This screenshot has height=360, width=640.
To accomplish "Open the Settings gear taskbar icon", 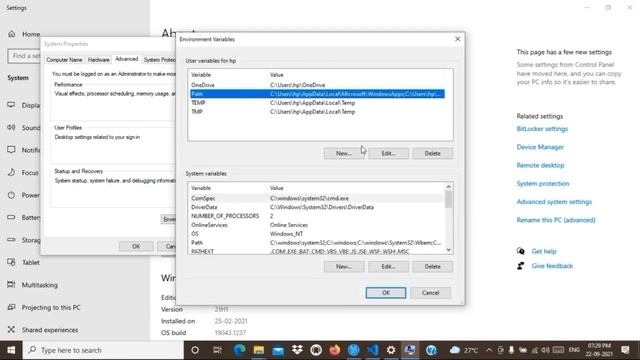I will [x=391, y=350].
